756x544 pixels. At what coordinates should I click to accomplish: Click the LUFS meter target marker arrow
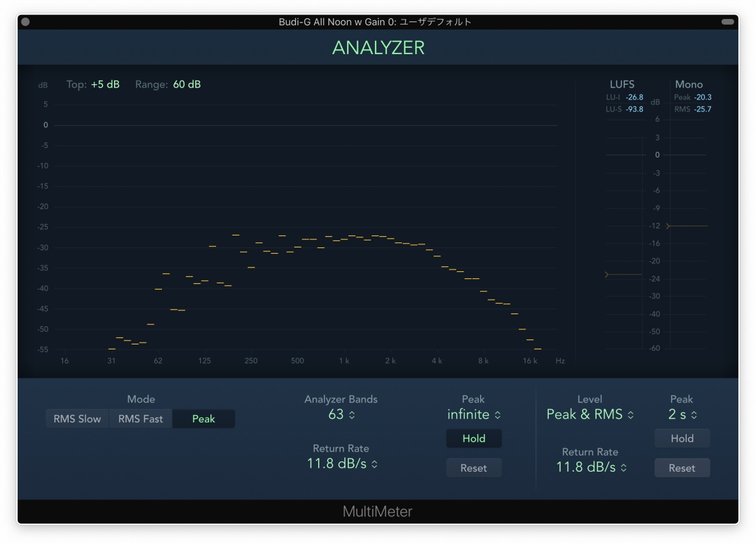click(x=607, y=275)
